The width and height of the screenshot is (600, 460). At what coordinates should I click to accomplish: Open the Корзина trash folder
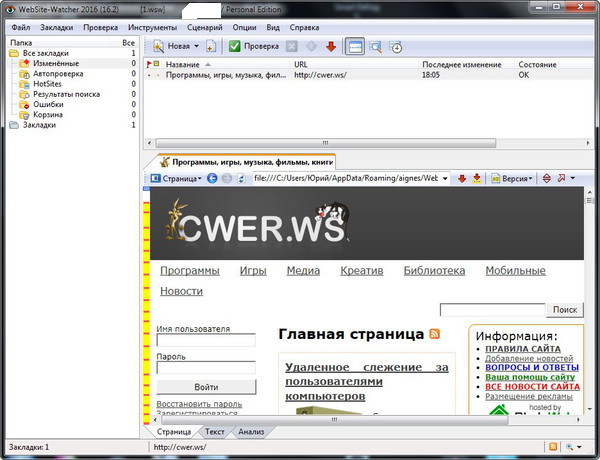[x=48, y=114]
